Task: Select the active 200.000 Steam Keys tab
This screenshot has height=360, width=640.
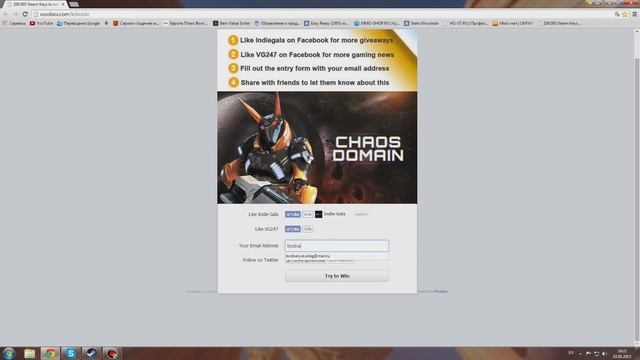Action: click(x=36, y=4)
